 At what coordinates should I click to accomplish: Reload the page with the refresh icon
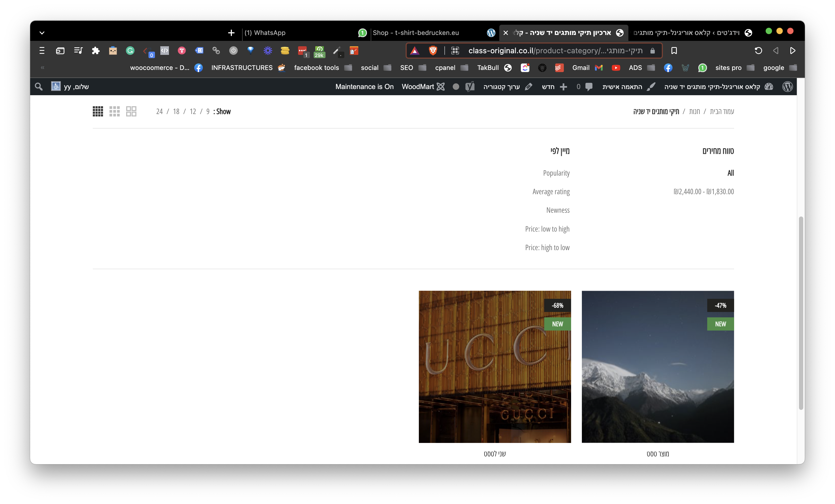(x=758, y=51)
